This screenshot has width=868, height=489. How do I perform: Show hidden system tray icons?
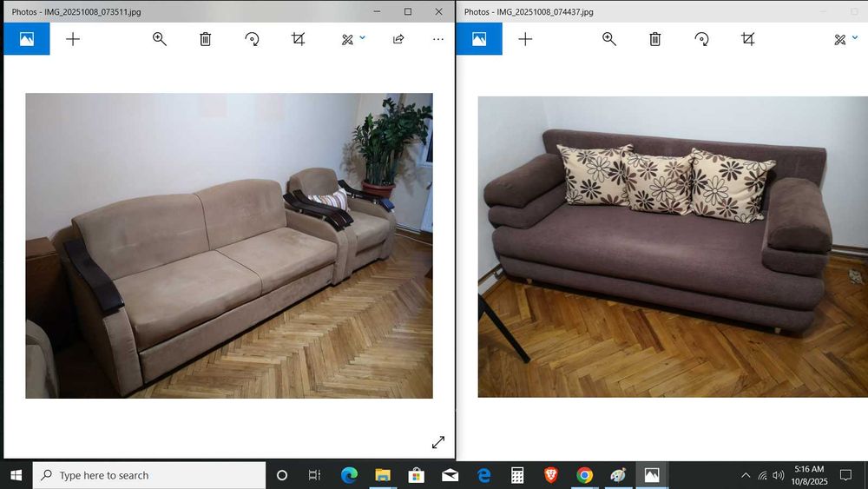click(746, 475)
